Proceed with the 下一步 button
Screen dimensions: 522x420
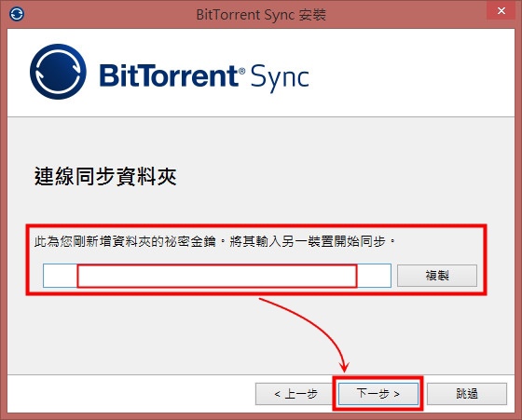pos(378,394)
